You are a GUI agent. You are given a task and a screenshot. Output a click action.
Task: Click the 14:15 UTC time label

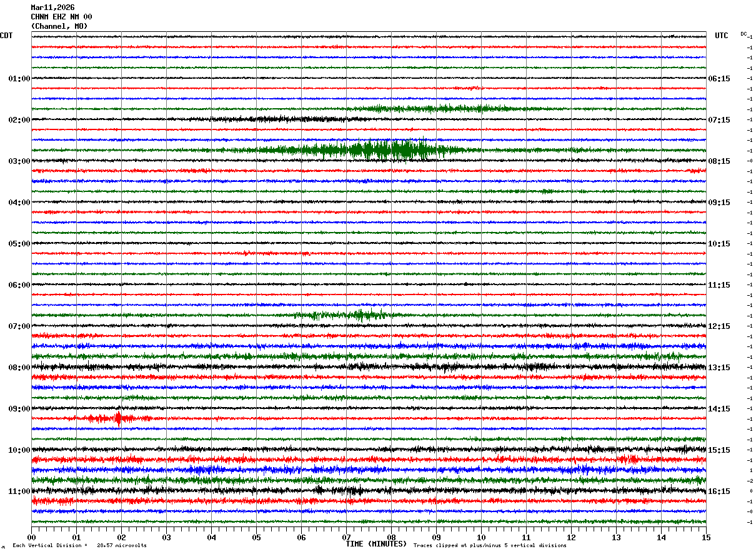pos(719,409)
